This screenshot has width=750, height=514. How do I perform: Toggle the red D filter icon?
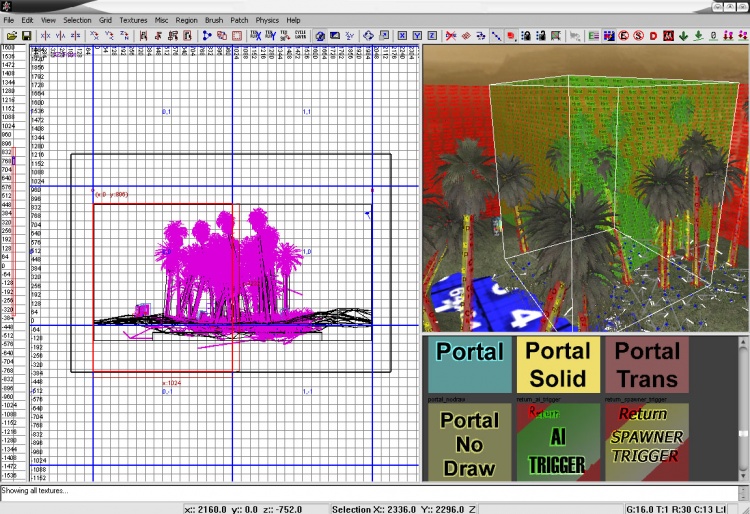(653, 36)
